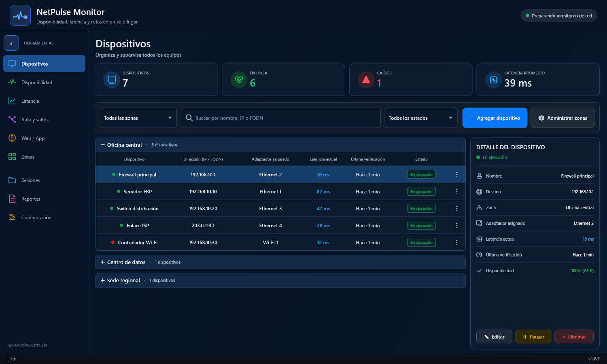The height and width of the screenshot is (364, 607).
Task: Click the user icon beside Nombre
Action: 479,176
